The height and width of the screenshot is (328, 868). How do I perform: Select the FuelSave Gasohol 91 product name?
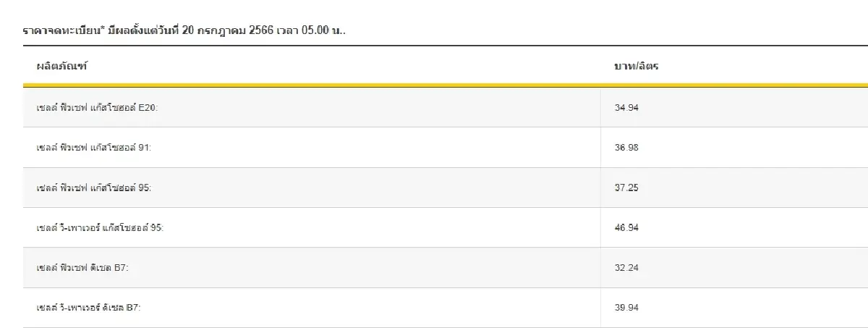pyautogui.click(x=93, y=148)
